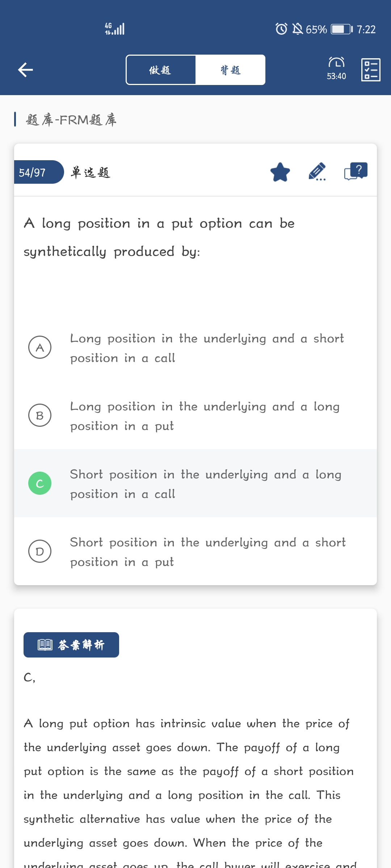Select answer option B radio circle
The image size is (391, 868).
40,415
